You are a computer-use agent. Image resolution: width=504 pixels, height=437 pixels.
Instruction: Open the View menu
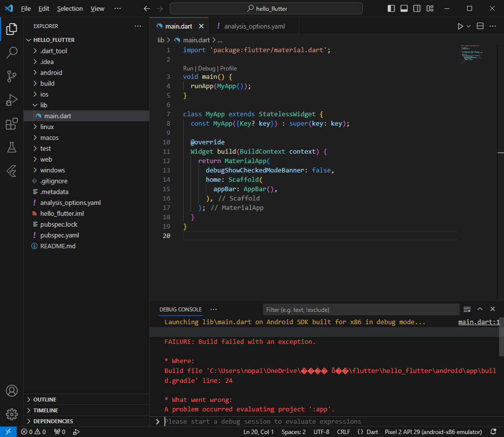pos(97,9)
